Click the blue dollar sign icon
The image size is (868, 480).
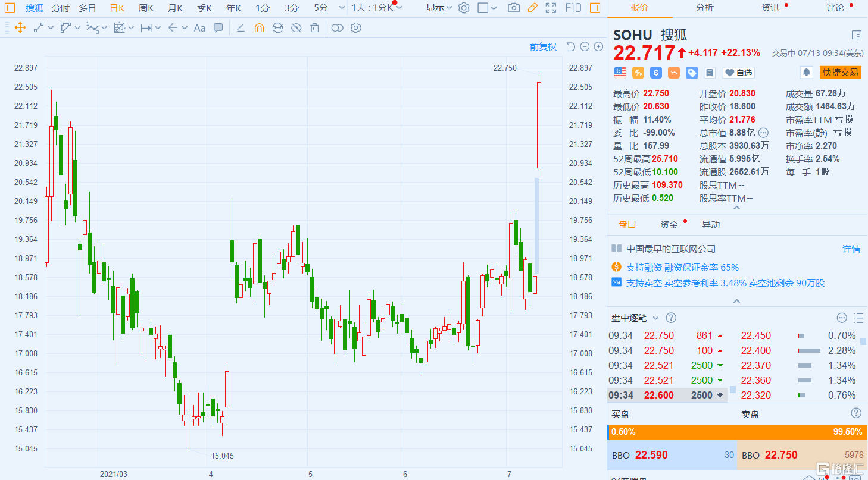click(656, 73)
